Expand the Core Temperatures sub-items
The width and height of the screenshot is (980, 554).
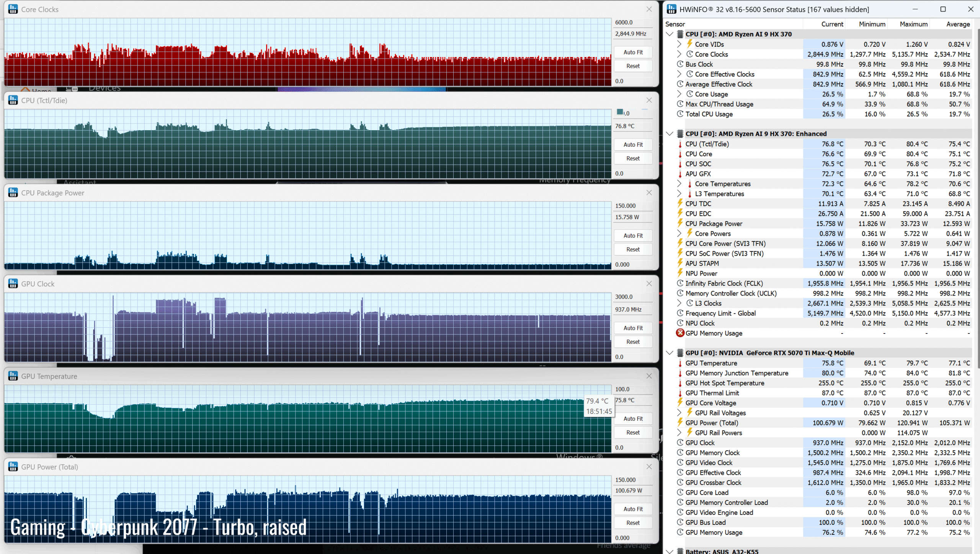point(679,184)
